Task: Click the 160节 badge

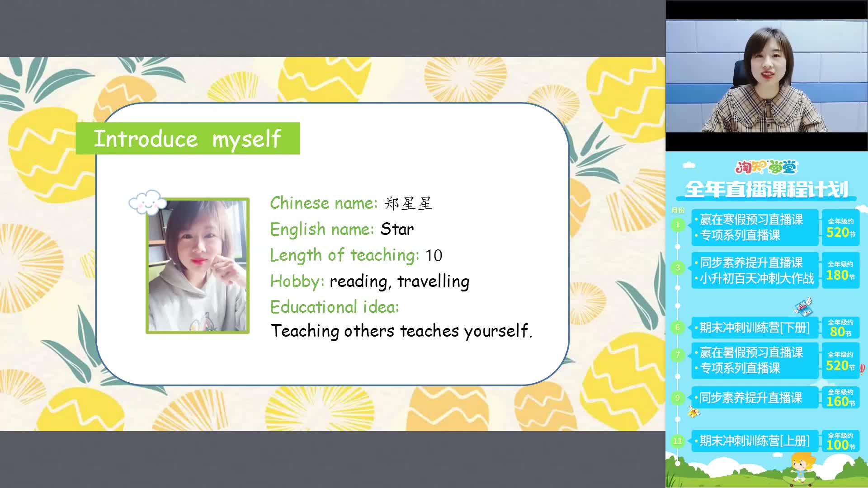Action: coord(840,398)
